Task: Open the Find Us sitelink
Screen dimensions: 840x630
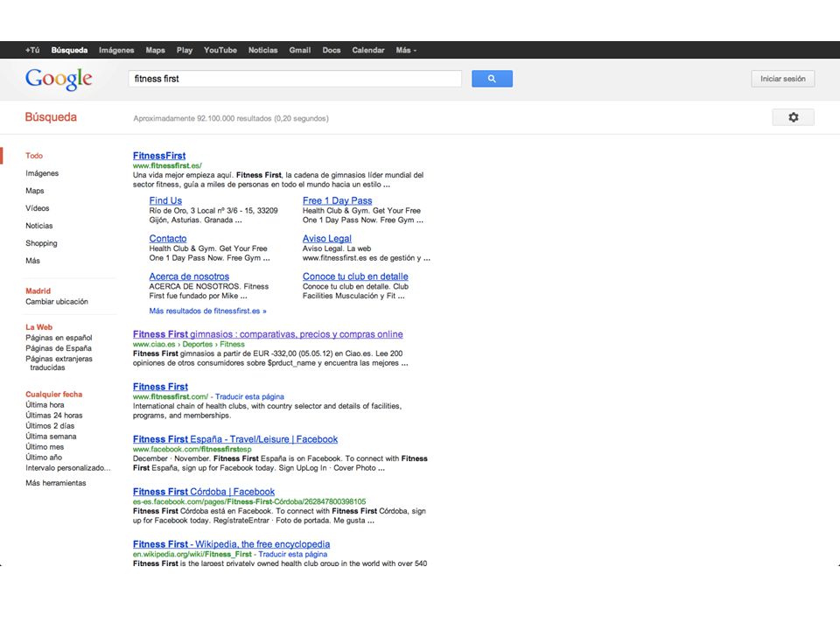Action: [x=165, y=200]
